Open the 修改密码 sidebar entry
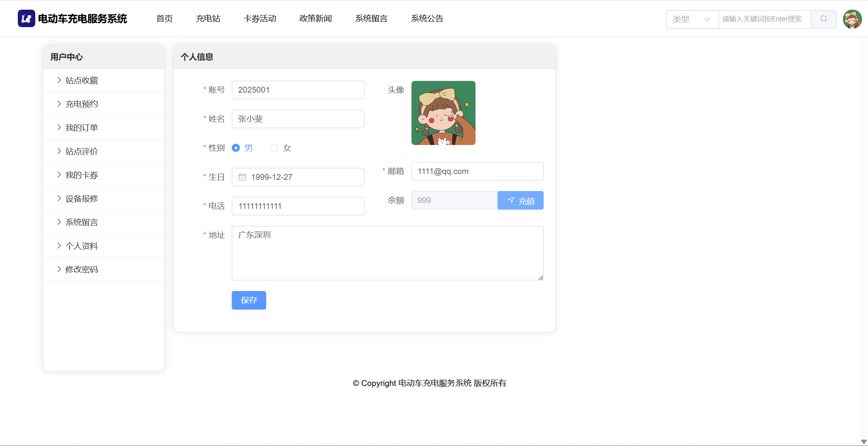Viewport: 868px width, 446px height. (x=81, y=269)
